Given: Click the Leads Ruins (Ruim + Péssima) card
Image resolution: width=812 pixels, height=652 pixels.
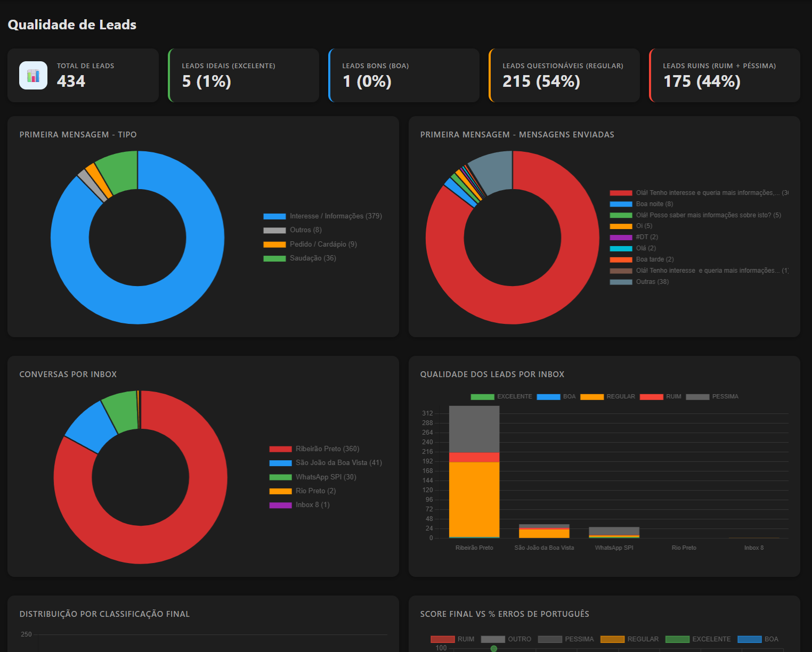Looking at the screenshot, I should click(x=725, y=75).
